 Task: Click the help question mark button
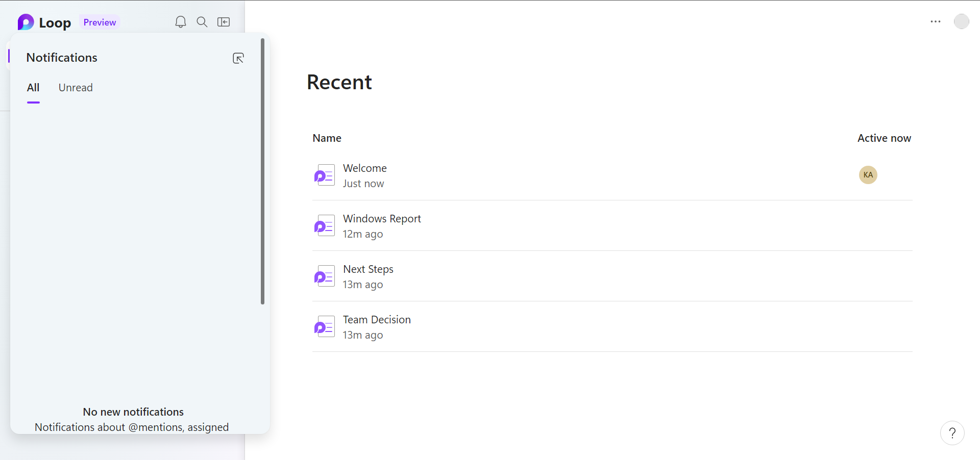click(x=952, y=433)
